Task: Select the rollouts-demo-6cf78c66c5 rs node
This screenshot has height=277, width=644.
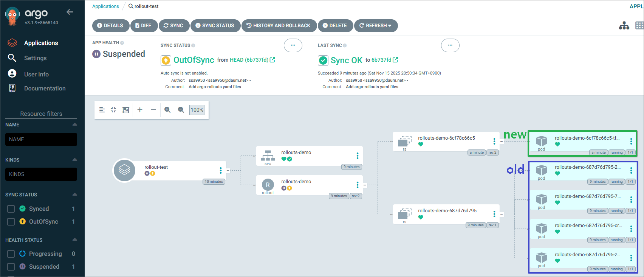Action: tap(446, 142)
